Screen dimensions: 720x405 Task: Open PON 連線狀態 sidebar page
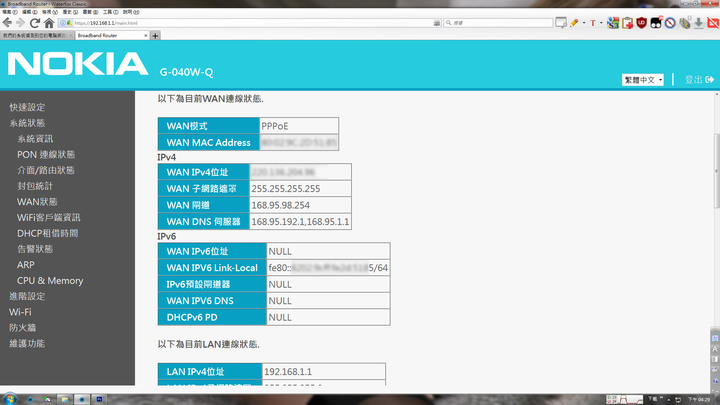[46, 154]
